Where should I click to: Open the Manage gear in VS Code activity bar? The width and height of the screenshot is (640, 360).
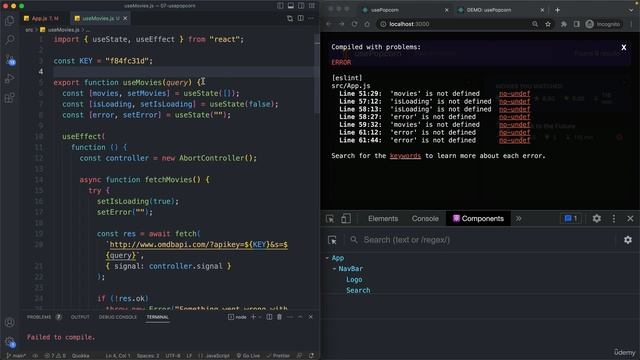(10, 342)
